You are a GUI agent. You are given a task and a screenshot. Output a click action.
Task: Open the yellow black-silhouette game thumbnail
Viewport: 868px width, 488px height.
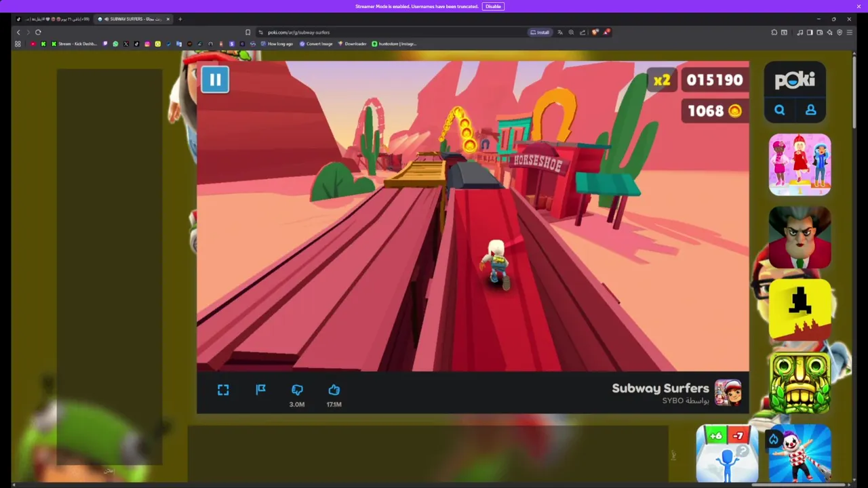click(800, 310)
